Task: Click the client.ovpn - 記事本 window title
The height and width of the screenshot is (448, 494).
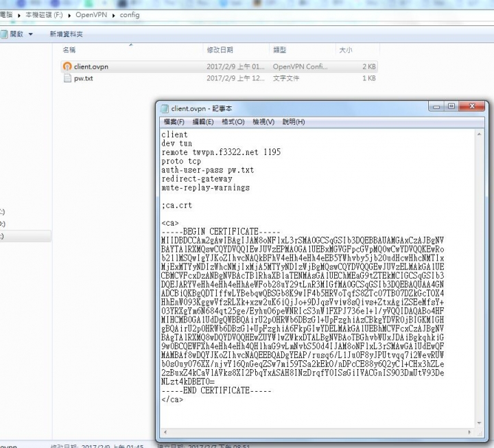Action: (202, 108)
